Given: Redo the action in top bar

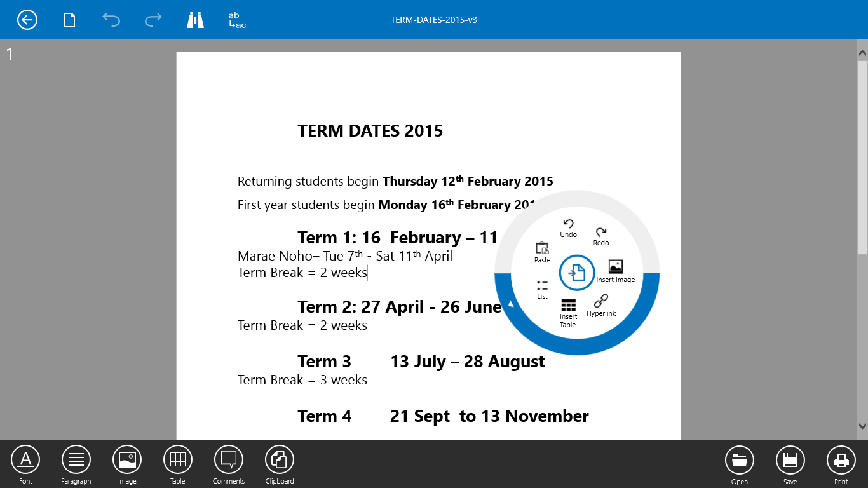Looking at the screenshot, I should (x=153, y=20).
